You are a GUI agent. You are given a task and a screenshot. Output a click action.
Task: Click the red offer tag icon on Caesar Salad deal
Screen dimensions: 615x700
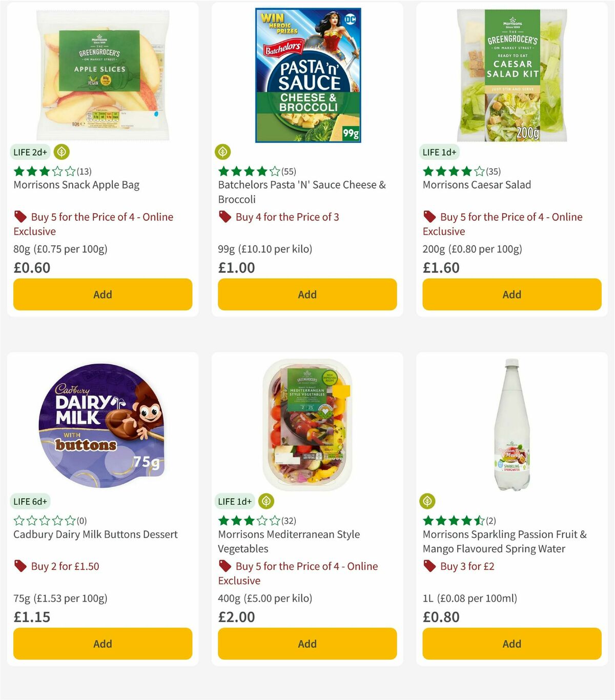click(x=429, y=217)
